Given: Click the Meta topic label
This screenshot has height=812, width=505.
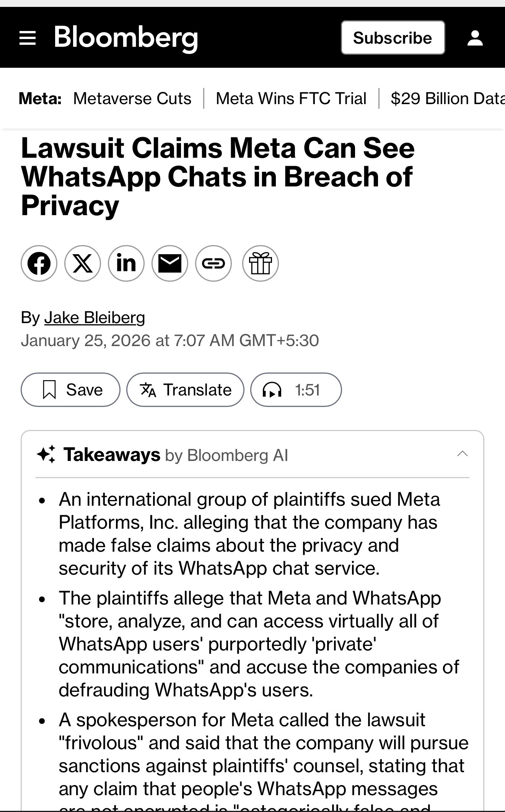Looking at the screenshot, I should tap(40, 98).
